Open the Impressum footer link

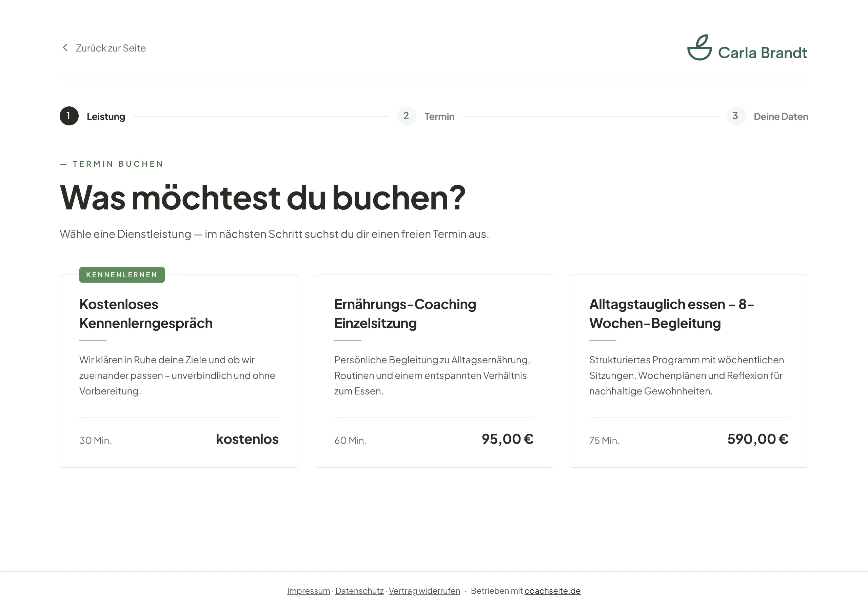point(309,591)
